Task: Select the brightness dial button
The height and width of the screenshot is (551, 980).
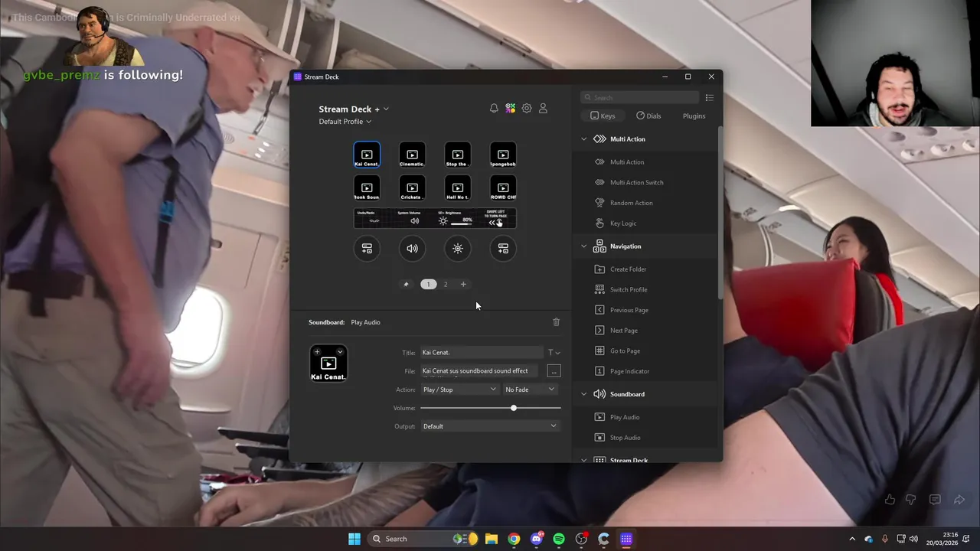Action: click(458, 248)
